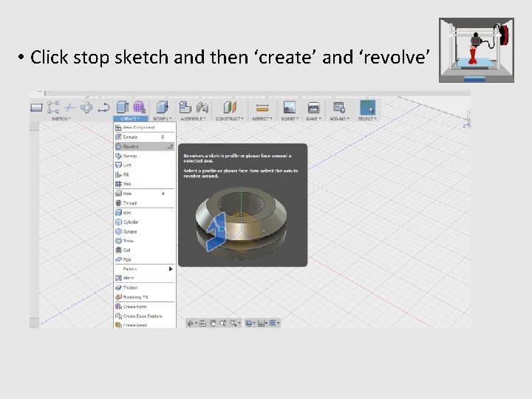Screen dimensions: 532x399
Task: Click the 3D printer thumbnail image
Action: [x=477, y=50]
